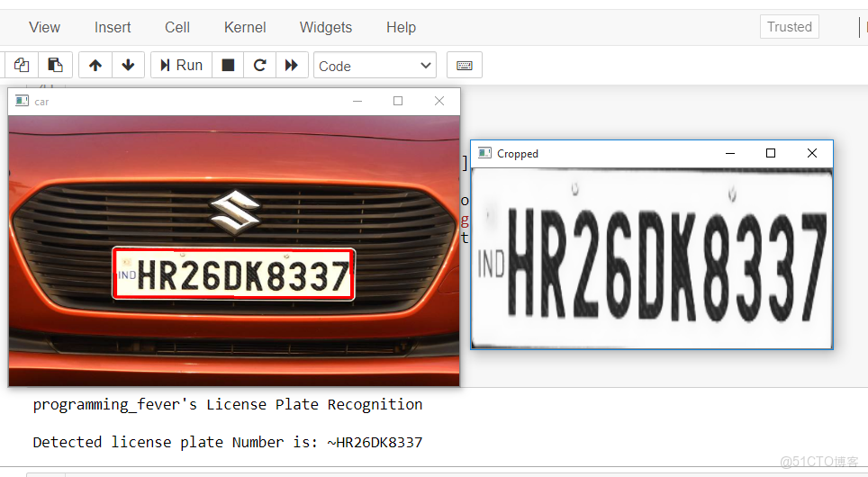This screenshot has height=477, width=868.
Task: Open the Insert menu
Action: [x=113, y=27]
